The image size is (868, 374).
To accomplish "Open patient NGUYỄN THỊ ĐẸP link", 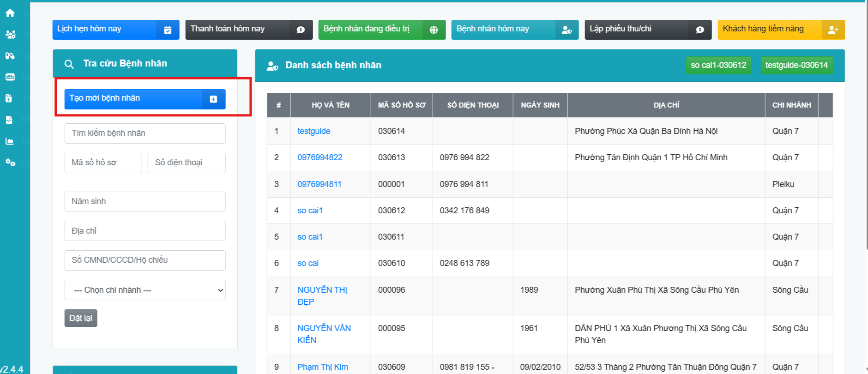I will point(322,296).
